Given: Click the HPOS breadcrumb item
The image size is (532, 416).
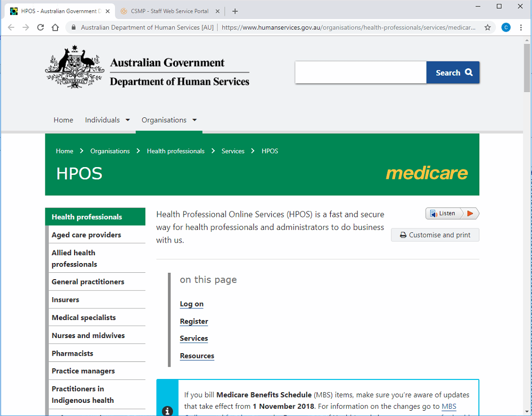Looking at the screenshot, I should point(270,151).
